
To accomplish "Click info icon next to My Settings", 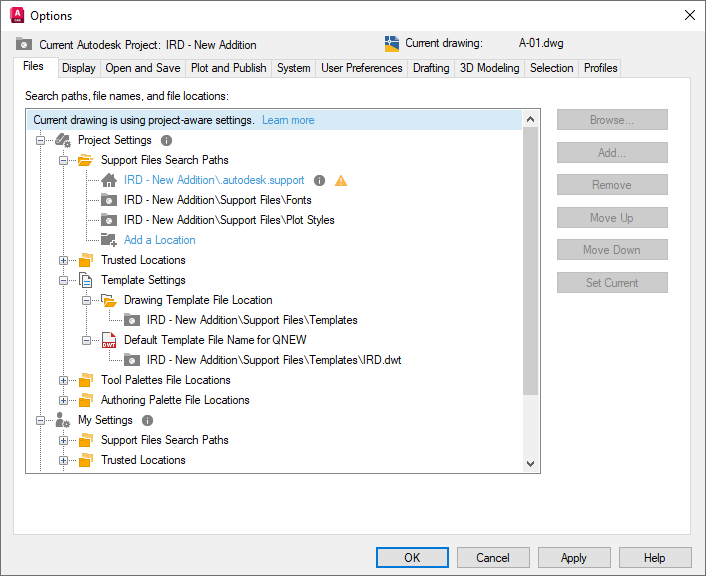I will tap(147, 420).
